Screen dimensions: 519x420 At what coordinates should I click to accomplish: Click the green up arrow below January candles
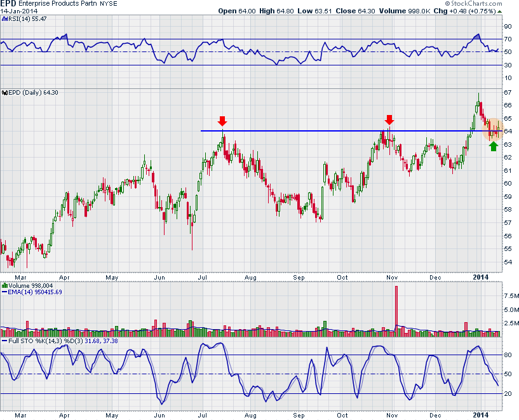493,146
